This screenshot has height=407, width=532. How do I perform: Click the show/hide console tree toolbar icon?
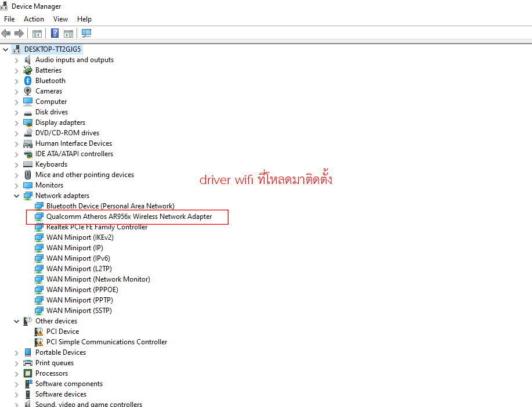[x=37, y=33]
